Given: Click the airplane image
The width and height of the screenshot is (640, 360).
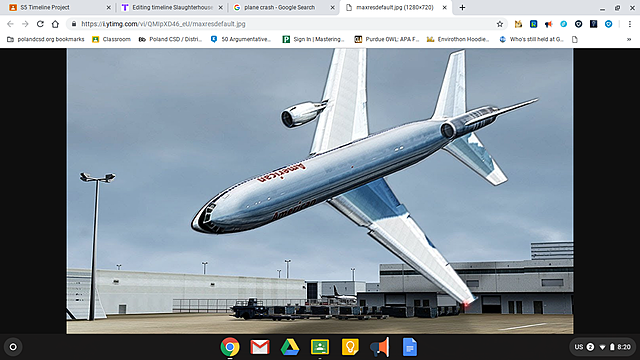Looking at the screenshot, I should [x=320, y=191].
